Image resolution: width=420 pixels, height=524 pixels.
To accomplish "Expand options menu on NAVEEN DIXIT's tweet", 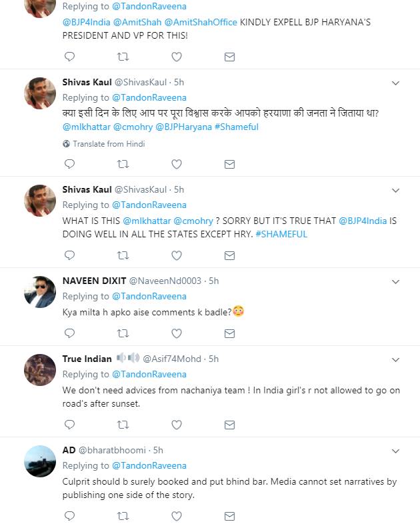I will [x=395, y=281].
